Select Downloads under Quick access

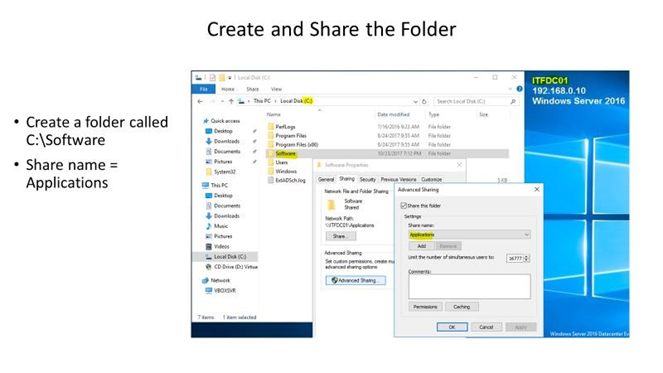pyautogui.click(x=226, y=141)
